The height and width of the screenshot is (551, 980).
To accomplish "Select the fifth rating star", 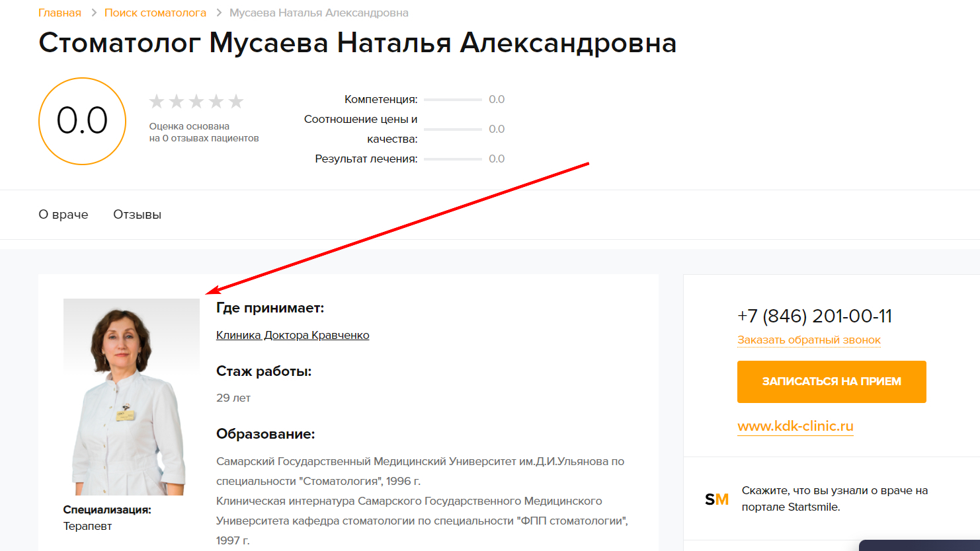I will click(236, 101).
